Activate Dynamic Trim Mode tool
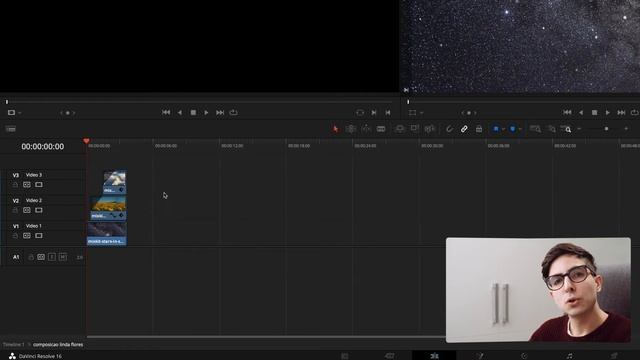The image size is (640, 360). 366,129
